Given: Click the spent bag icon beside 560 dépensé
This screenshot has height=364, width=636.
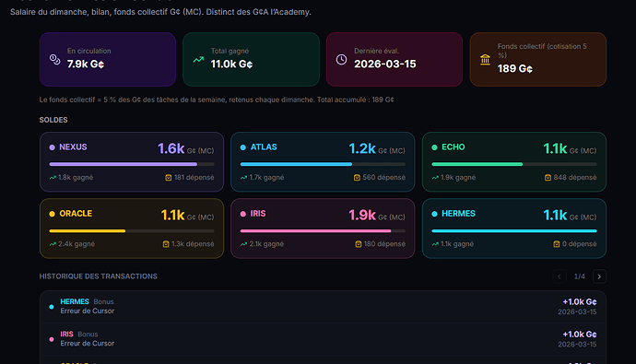Looking at the screenshot, I should (x=357, y=178).
